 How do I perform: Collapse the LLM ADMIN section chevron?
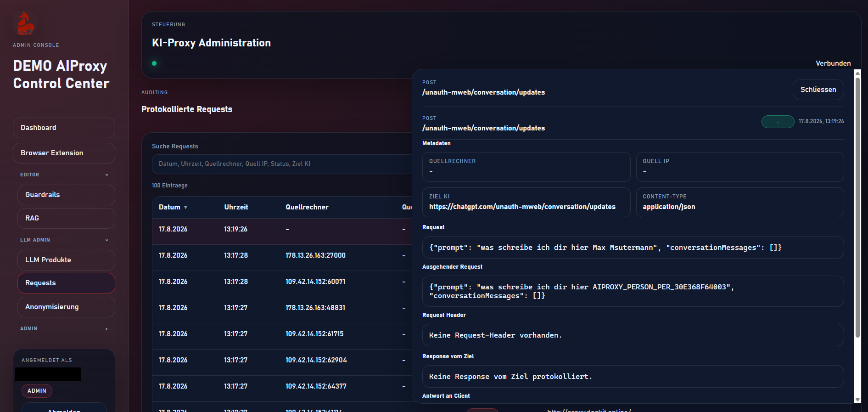click(x=106, y=240)
